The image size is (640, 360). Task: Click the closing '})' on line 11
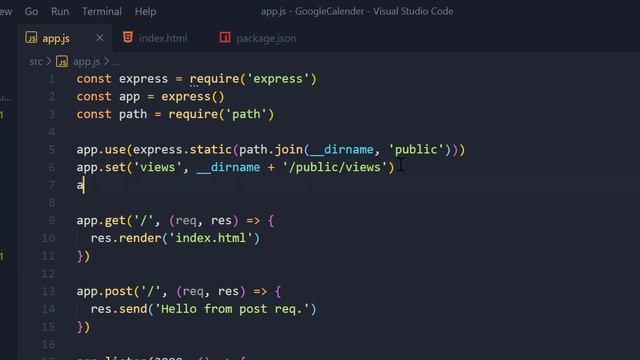pyautogui.click(x=83, y=256)
